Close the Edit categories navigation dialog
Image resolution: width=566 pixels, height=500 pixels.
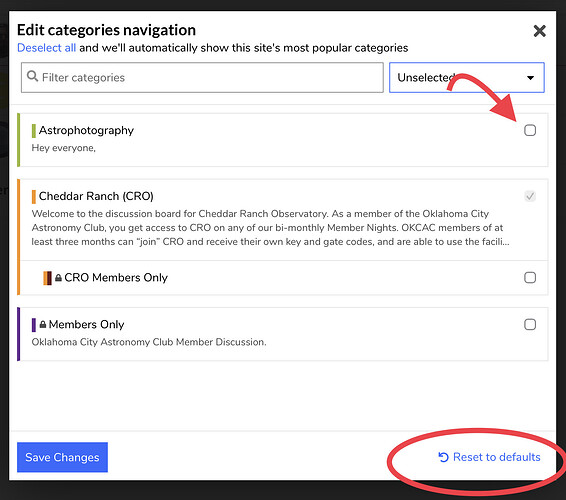[x=539, y=31]
